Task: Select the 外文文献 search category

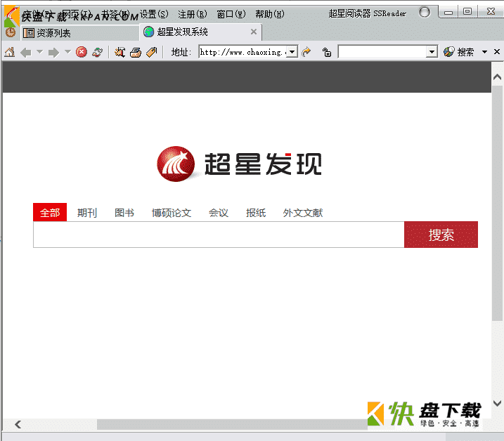Action: pos(303,213)
